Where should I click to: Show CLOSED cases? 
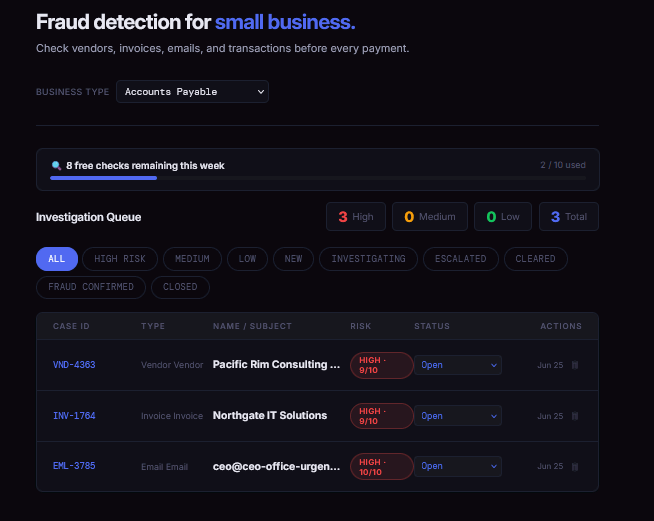(180, 287)
